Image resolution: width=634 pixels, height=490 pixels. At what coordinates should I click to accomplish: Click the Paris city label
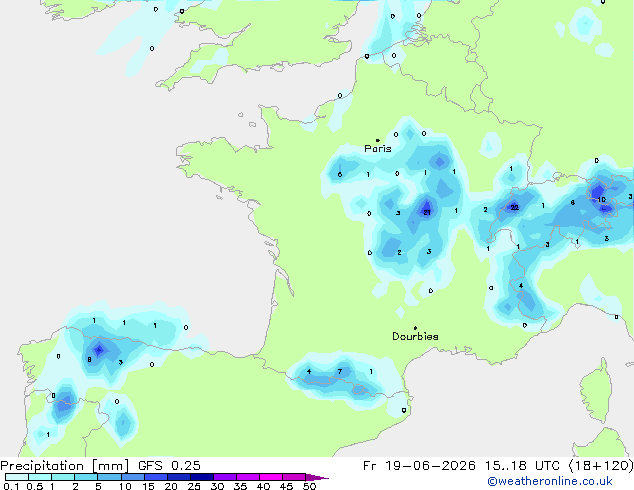[378, 148]
